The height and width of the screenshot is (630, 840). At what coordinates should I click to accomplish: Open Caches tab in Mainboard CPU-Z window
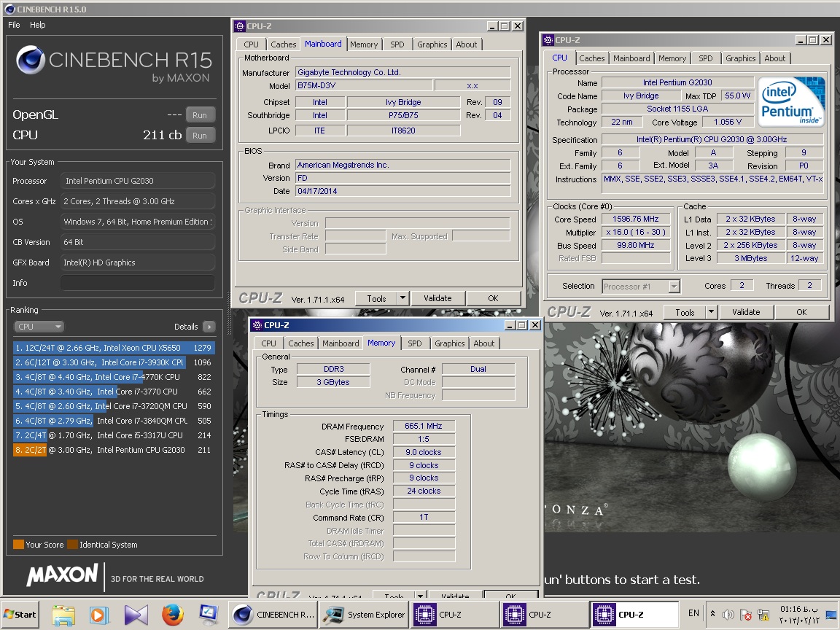(284, 44)
